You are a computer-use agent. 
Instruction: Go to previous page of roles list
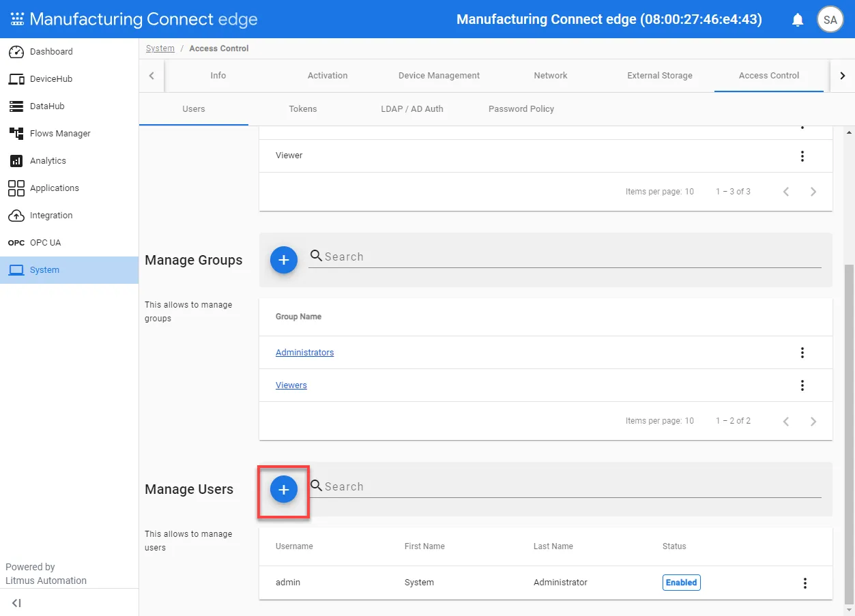[786, 192]
